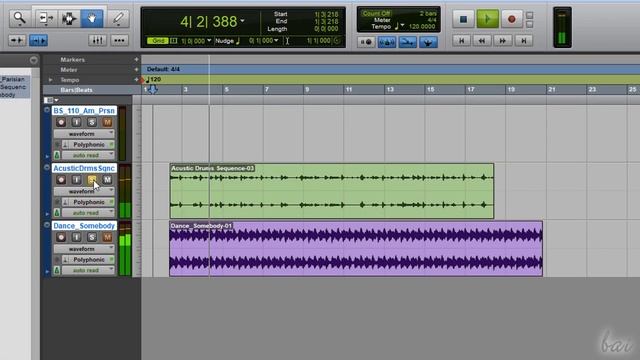This screenshot has width=640, height=360.
Task: Click the Fast Forward transport button
Action: pos(503,40)
